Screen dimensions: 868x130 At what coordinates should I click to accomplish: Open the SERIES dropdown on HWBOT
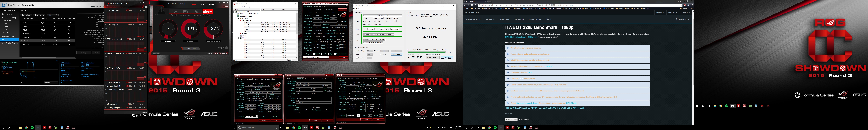(x=490, y=19)
